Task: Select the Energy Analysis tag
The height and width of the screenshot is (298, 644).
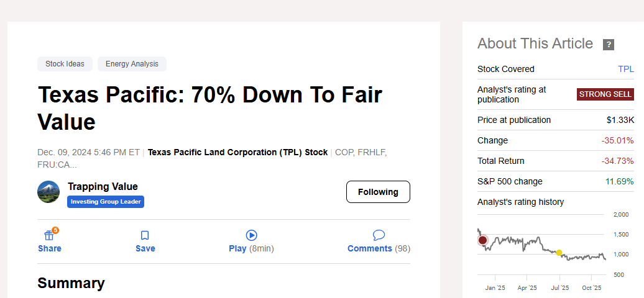Action: (x=132, y=64)
